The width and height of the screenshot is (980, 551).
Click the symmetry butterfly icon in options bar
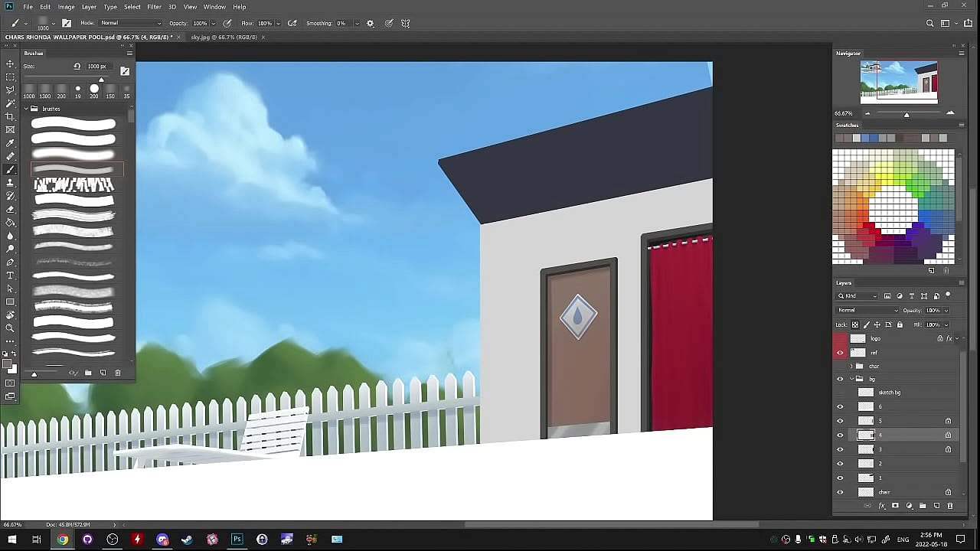pos(405,23)
